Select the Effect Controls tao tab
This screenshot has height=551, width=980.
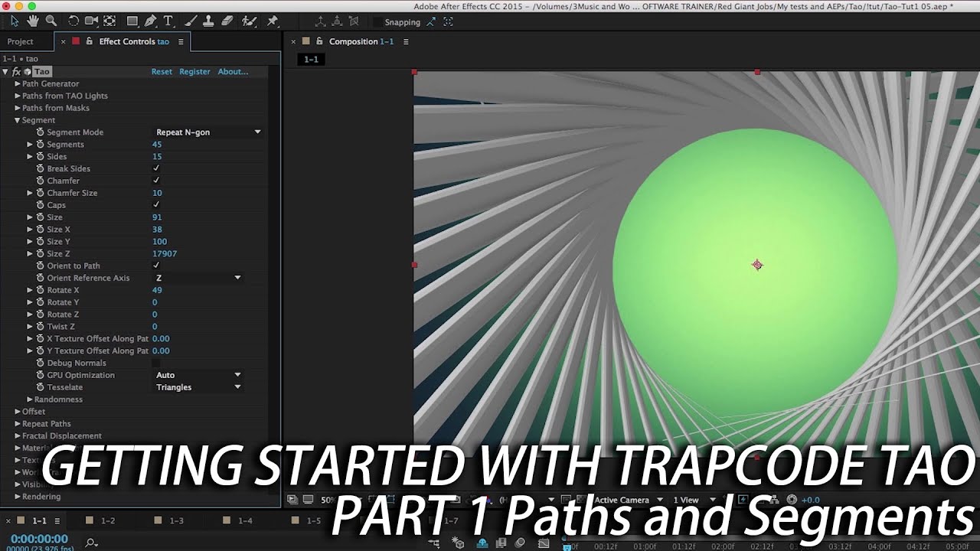tap(134, 41)
